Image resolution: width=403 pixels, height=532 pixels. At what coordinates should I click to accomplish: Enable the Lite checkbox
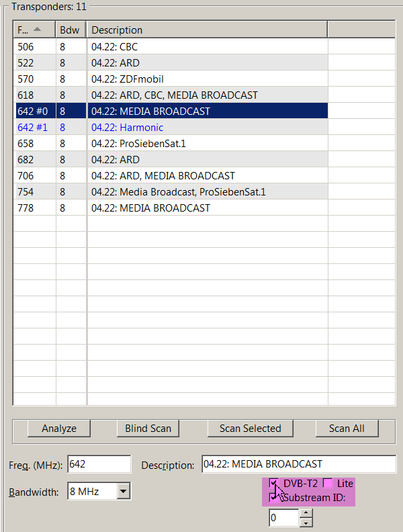[x=328, y=483]
